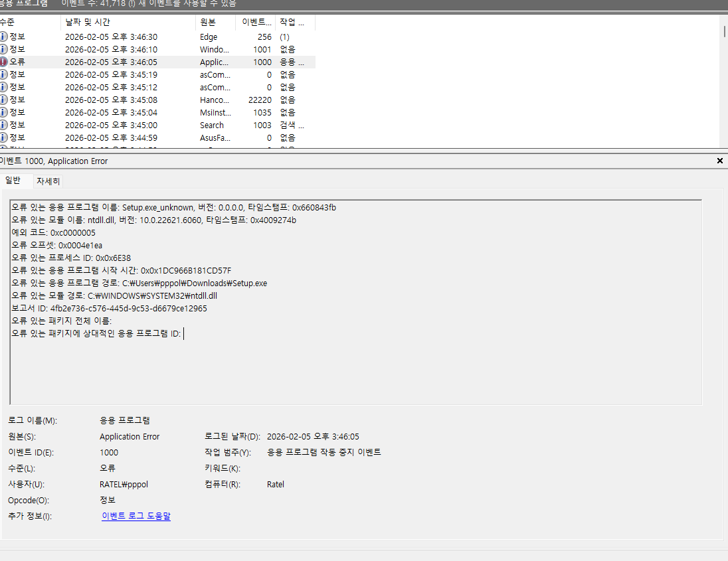
Task: Click the info icon on the Hanco... event row
Action: coord(4,100)
